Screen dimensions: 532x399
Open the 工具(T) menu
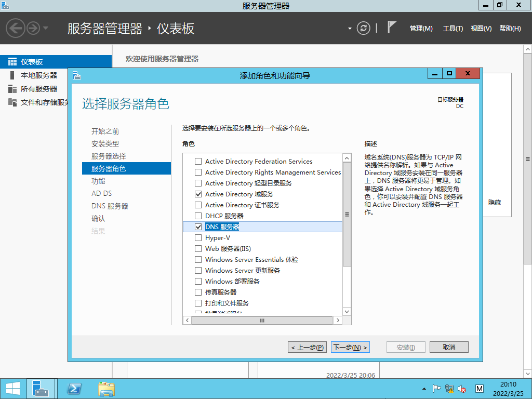pos(453,29)
